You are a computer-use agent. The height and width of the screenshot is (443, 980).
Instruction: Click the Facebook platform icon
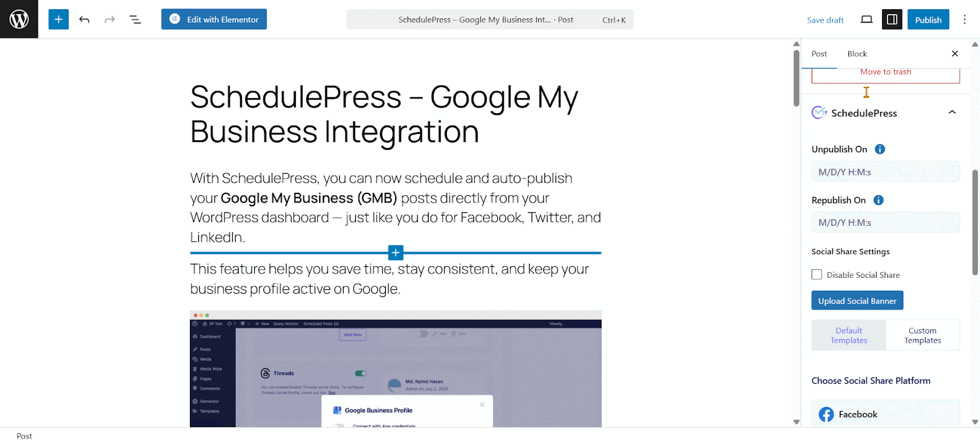(x=826, y=414)
